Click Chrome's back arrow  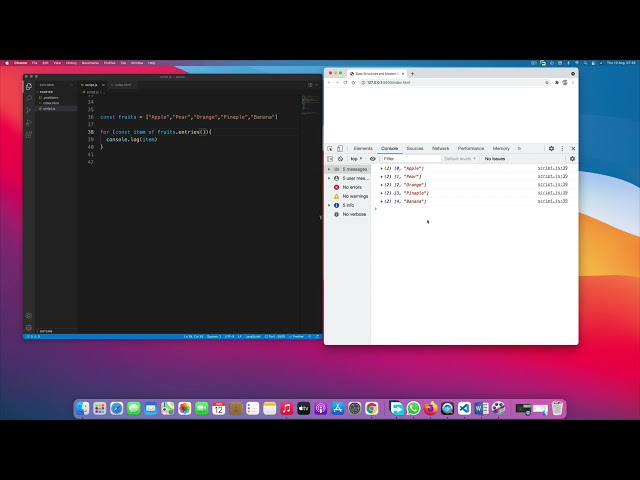329,82
